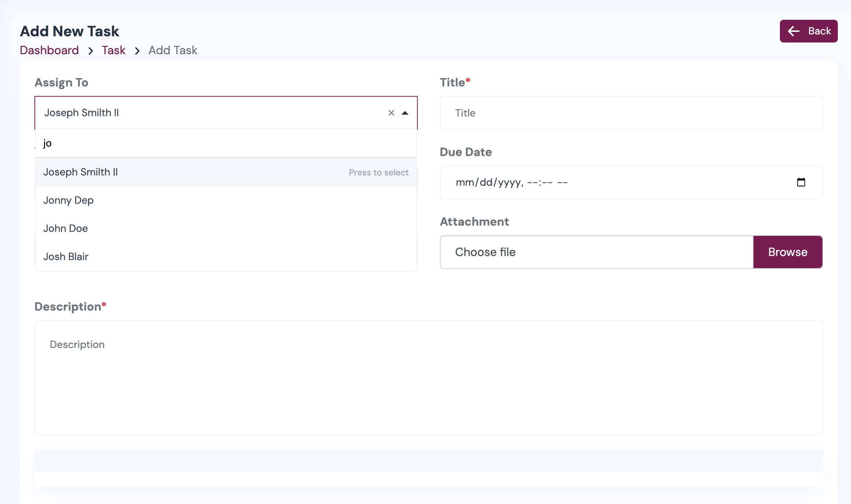Collapse the Assign To dropdown via its arrow
The width and height of the screenshot is (851, 504).
[x=405, y=114]
